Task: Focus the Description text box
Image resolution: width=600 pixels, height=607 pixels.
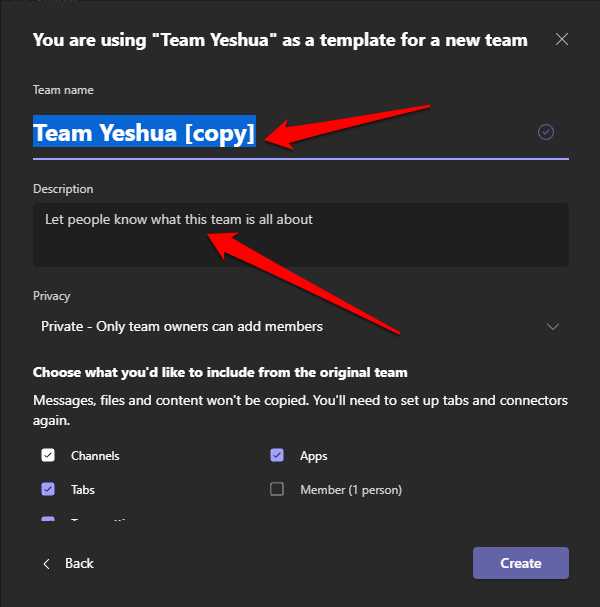Action: [x=300, y=235]
